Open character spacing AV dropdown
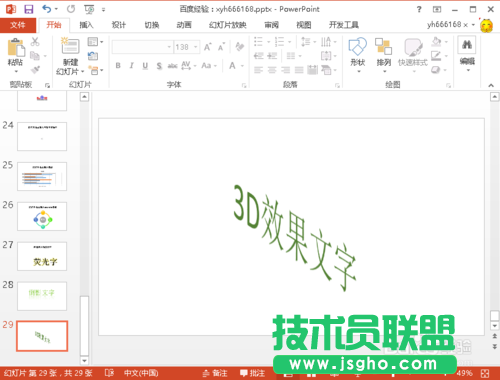Image resolution: width=500 pixels, height=380 pixels. point(189,66)
